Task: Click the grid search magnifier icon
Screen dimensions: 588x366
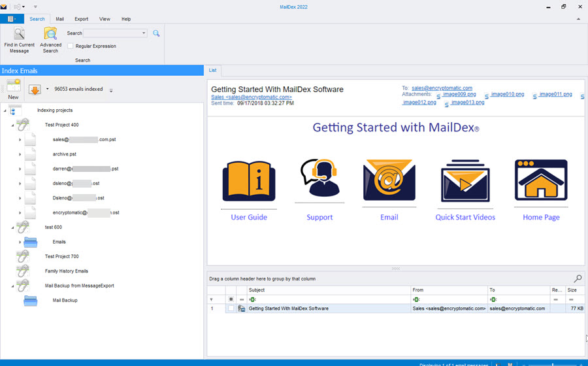Action: [x=578, y=278]
